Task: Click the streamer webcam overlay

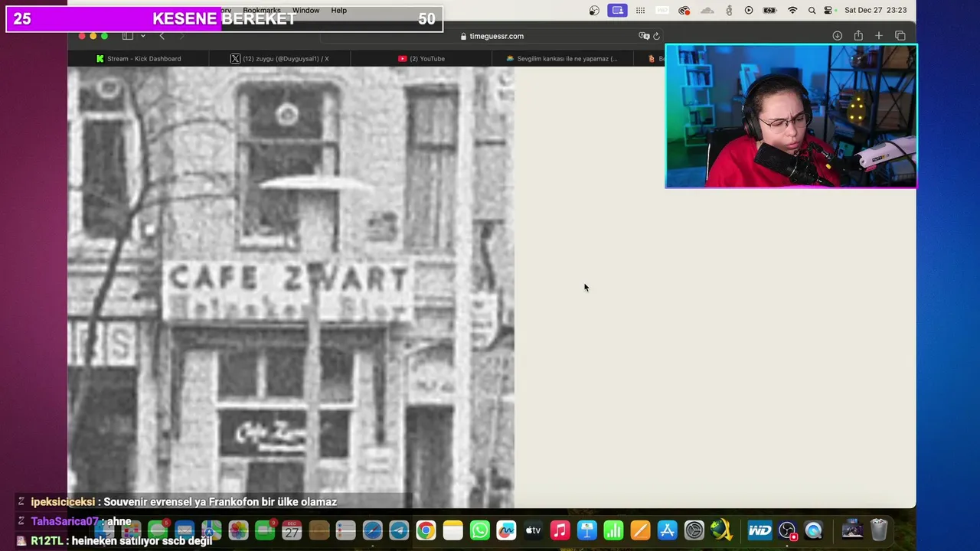Action: [791, 116]
